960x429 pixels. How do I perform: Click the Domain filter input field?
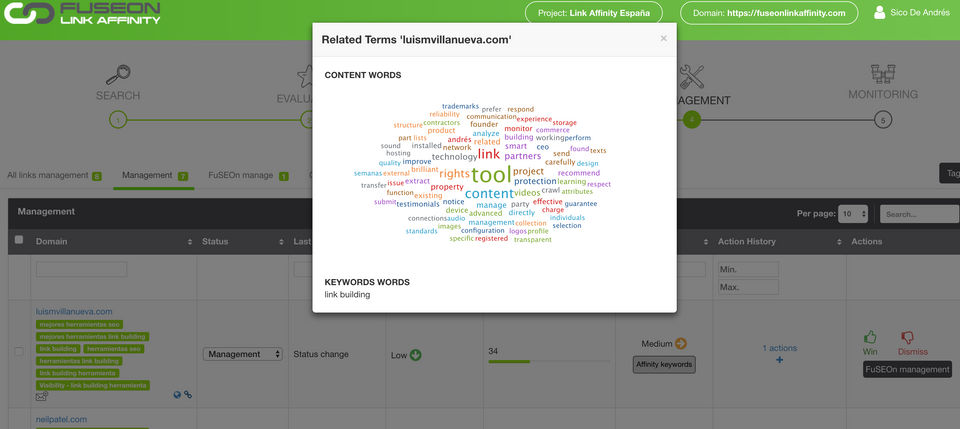(81, 269)
